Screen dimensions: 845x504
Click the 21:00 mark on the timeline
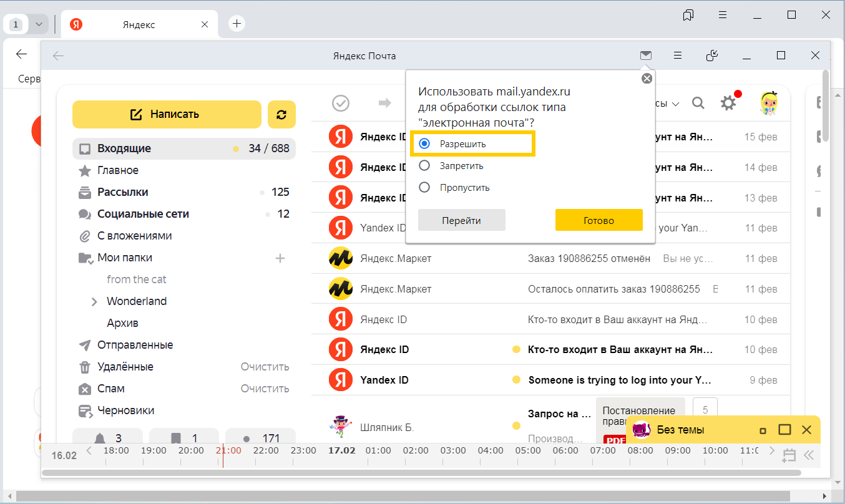(228, 450)
